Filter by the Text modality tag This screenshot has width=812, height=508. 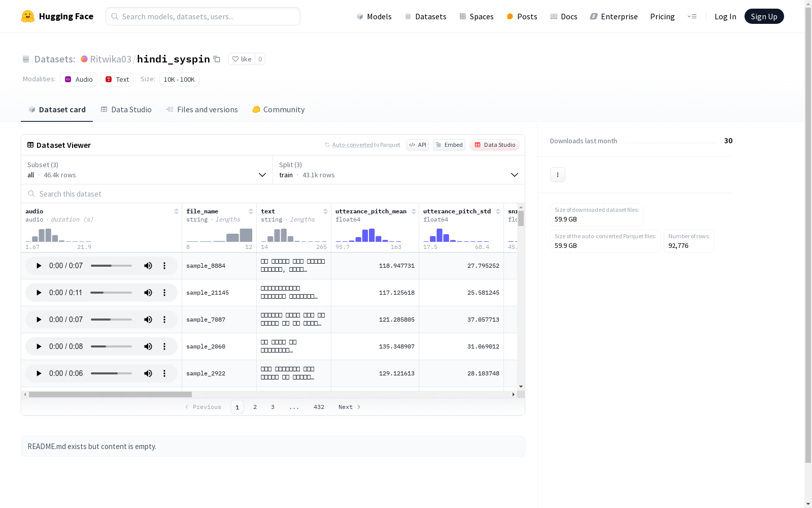coord(117,79)
